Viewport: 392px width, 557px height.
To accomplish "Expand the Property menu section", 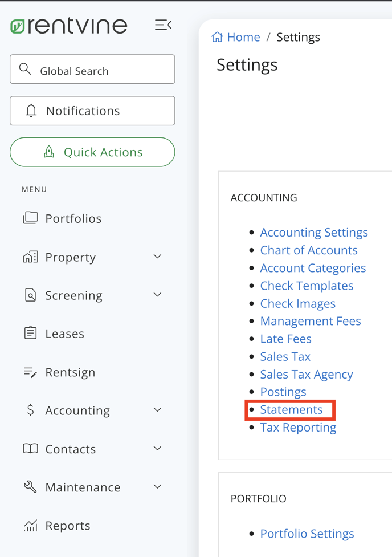I will click(157, 257).
